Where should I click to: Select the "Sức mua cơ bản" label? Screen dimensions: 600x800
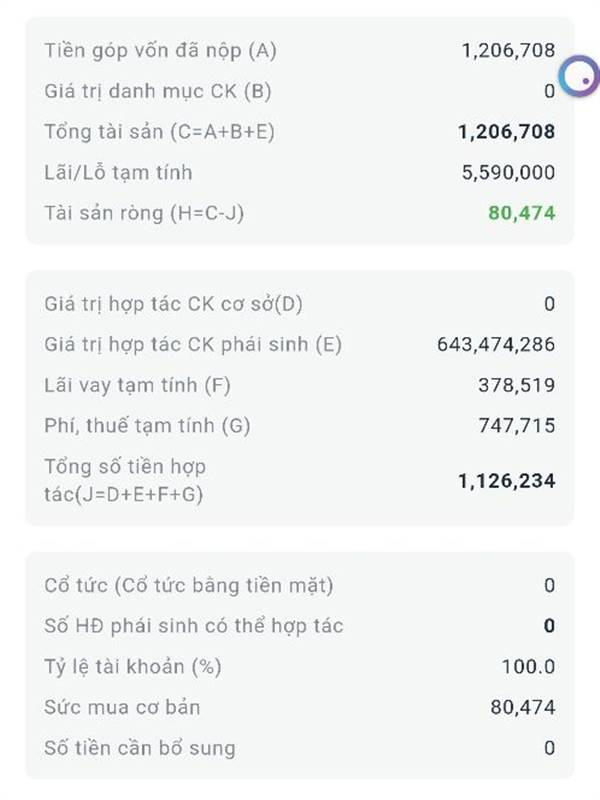point(122,707)
